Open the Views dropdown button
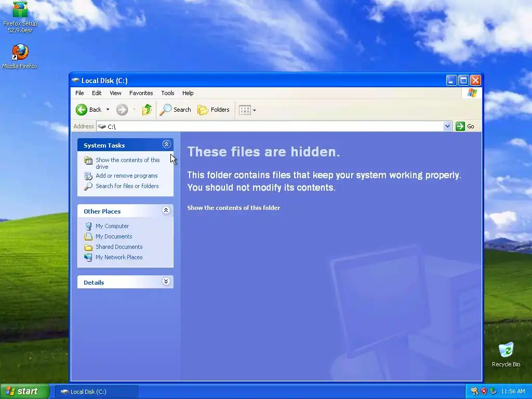 click(247, 110)
